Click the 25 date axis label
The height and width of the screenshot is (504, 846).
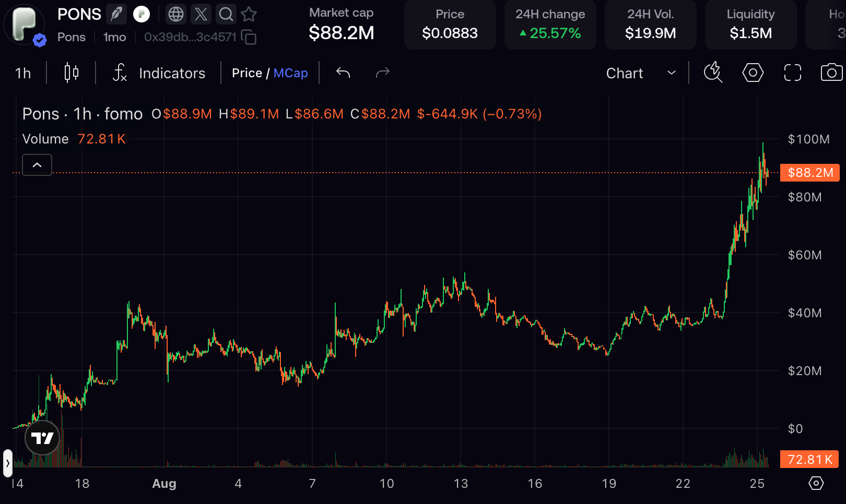click(x=757, y=484)
